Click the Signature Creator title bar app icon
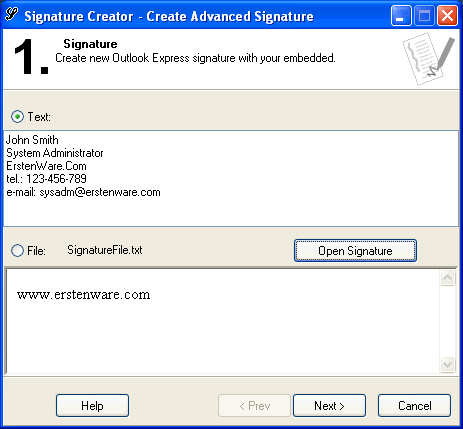 coord(12,15)
